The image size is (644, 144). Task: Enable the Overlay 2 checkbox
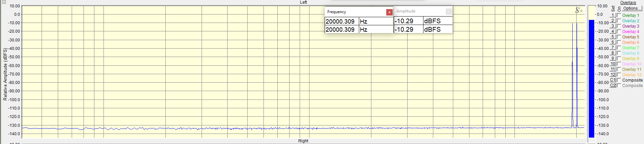point(619,21)
